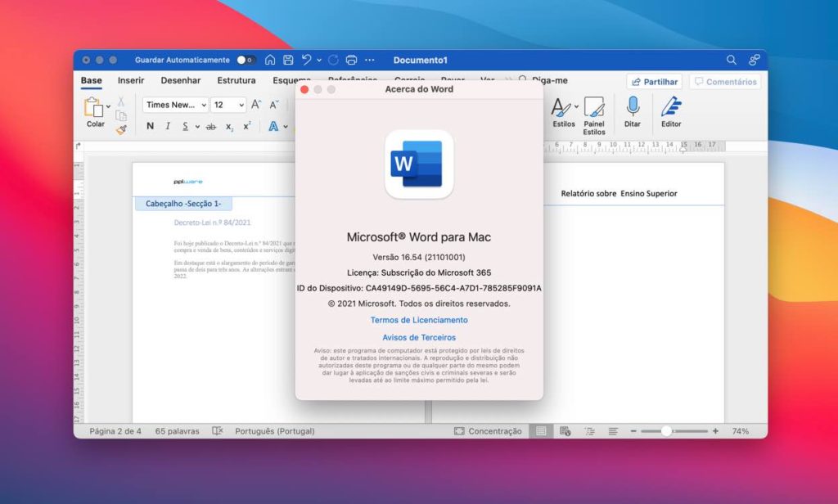This screenshot has width=838, height=504.
Task: Click the 65 palavras word count
Action: point(177,431)
